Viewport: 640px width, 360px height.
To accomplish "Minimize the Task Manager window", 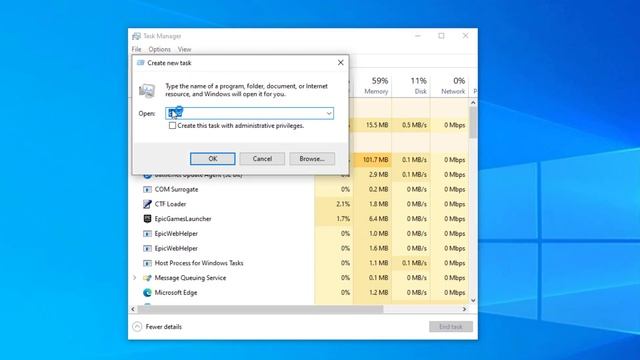I will pos(418,36).
